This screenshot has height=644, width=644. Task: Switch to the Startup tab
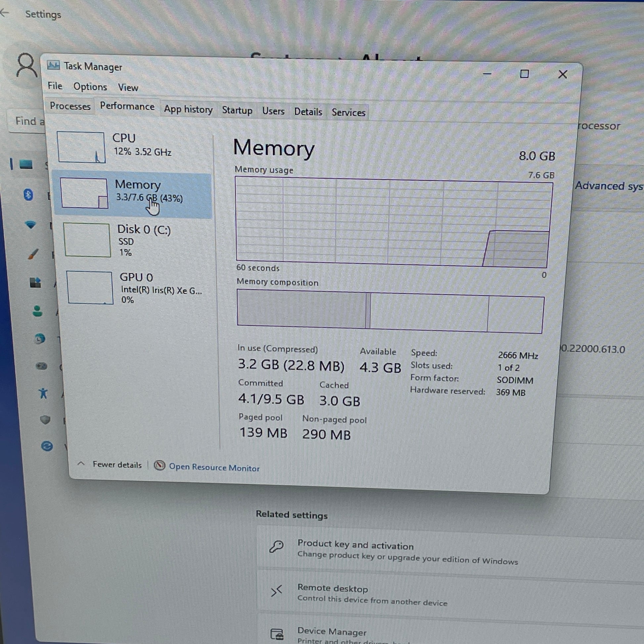coord(237,110)
